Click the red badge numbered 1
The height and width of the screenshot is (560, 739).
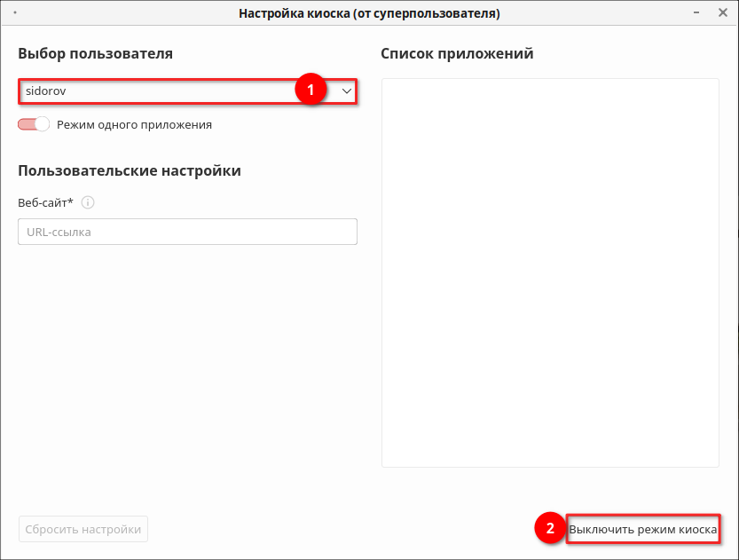click(x=311, y=91)
